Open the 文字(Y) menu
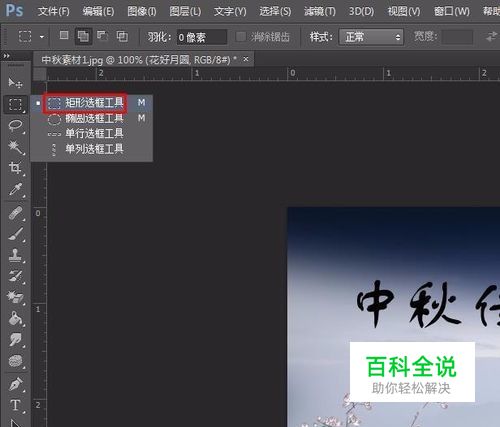Screen dimensions: 500x427 [230, 12]
